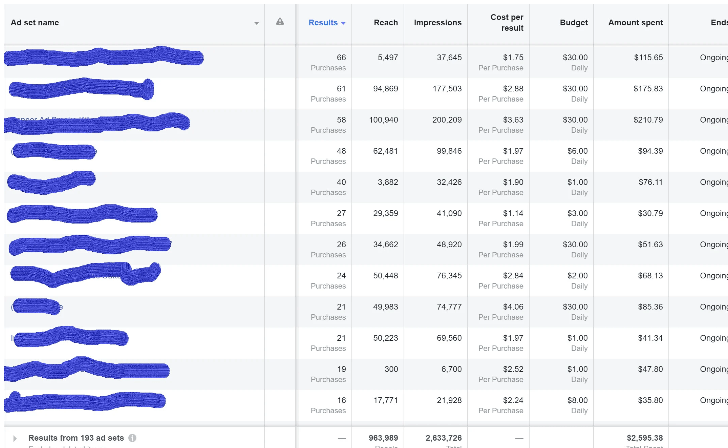Sort table by Budget column header
Screen dimensions: 728x448
pos(574,22)
